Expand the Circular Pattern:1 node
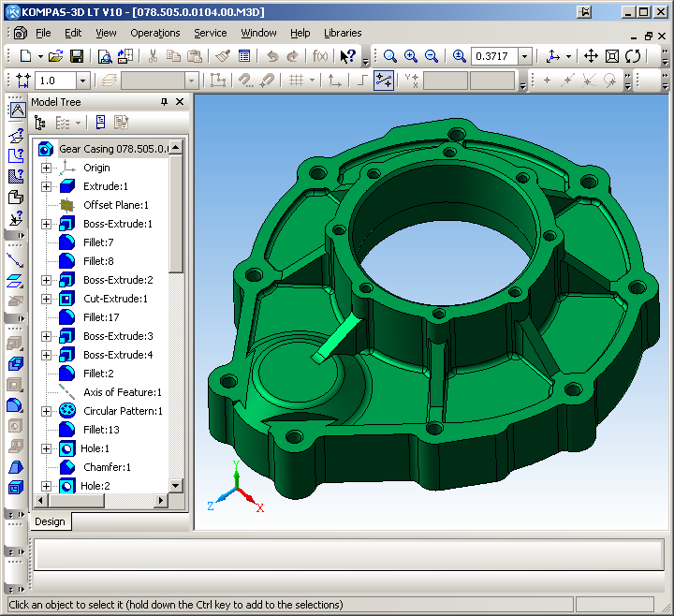674x616 pixels. (x=47, y=411)
